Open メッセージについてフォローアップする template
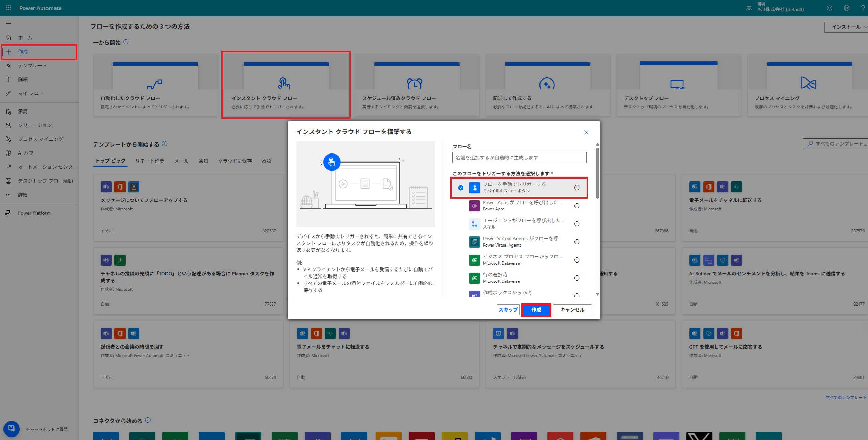 pyautogui.click(x=188, y=208)
